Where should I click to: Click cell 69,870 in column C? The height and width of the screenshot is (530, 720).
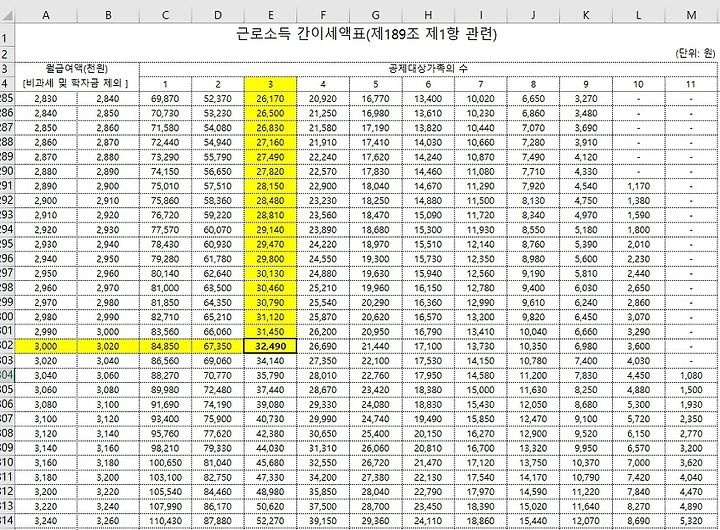tap(165, 98)
